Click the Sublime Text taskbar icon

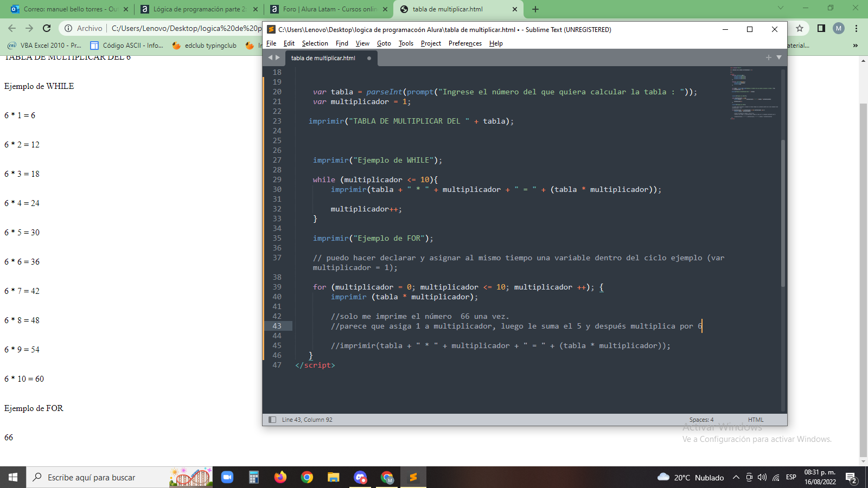click(413, 477)
